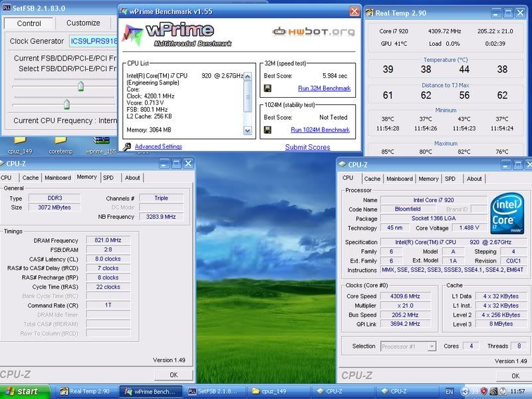Click the wrench icon beside Advanced Settings
The height and width of the screenshot is (399, 532).
(x=127, y=146)
